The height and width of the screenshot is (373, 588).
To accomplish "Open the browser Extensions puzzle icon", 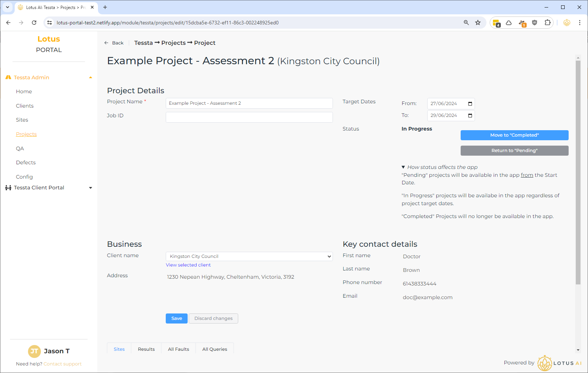I will (547, 23).
